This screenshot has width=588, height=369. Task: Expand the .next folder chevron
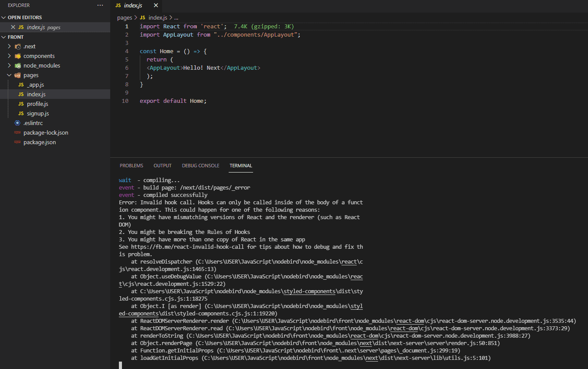[10, 46]
